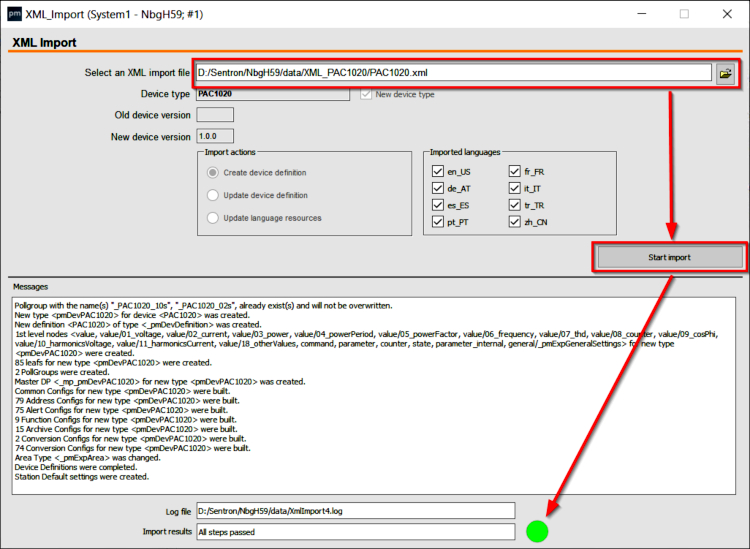Toggle the es_ES language checkbox
The image size is (750, 549).
(x=438, y=205)
